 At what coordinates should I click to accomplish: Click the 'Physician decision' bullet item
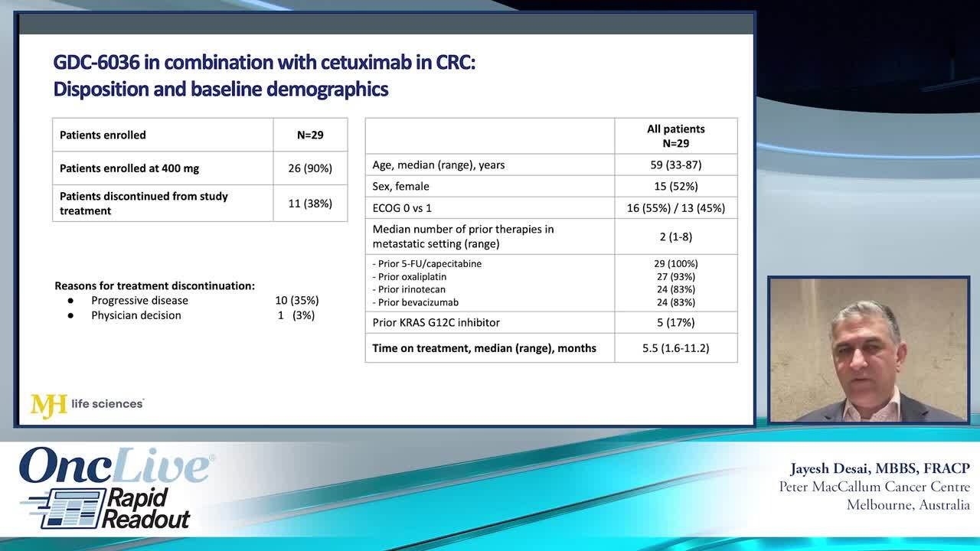pos(136,315)
